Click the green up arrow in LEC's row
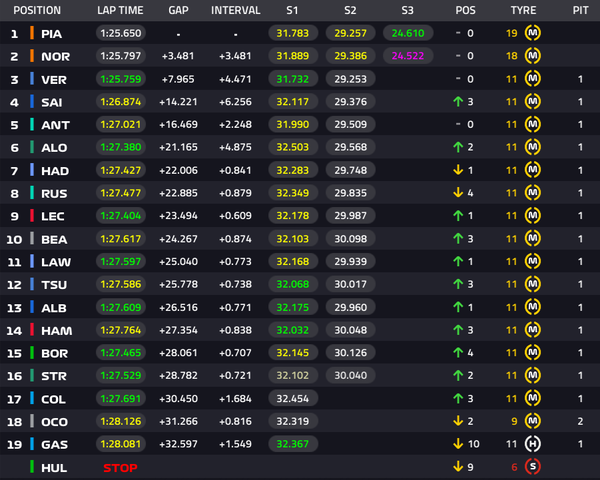 tap(458, 216)
